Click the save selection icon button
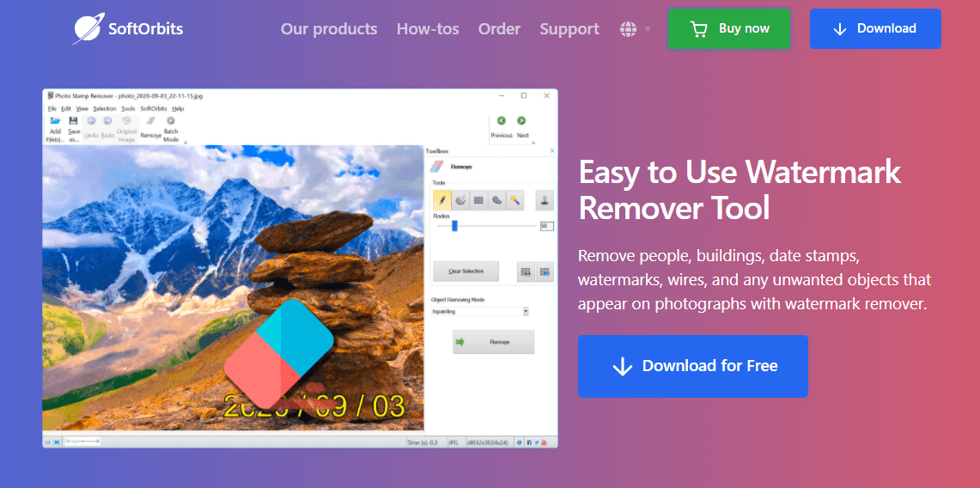The height and width of the screenshot is (488, 980). (x=526, y=271)
